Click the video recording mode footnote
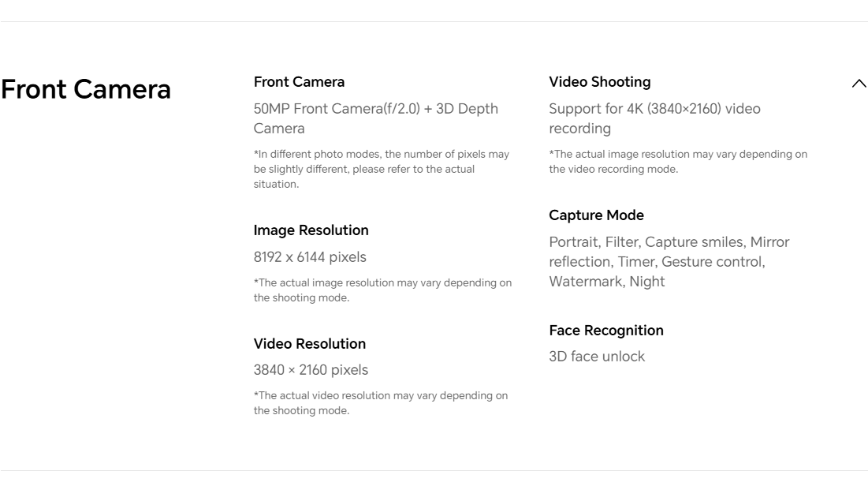 click(x=677, y=162)
